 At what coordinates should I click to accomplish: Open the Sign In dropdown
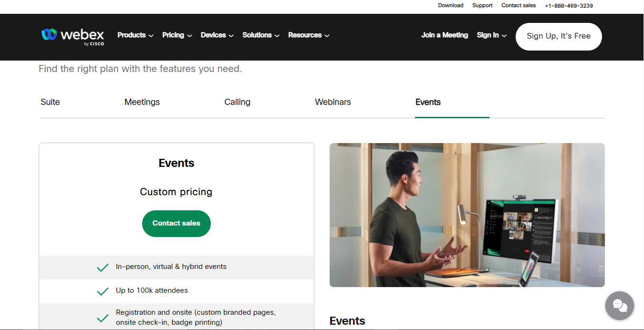491,35
